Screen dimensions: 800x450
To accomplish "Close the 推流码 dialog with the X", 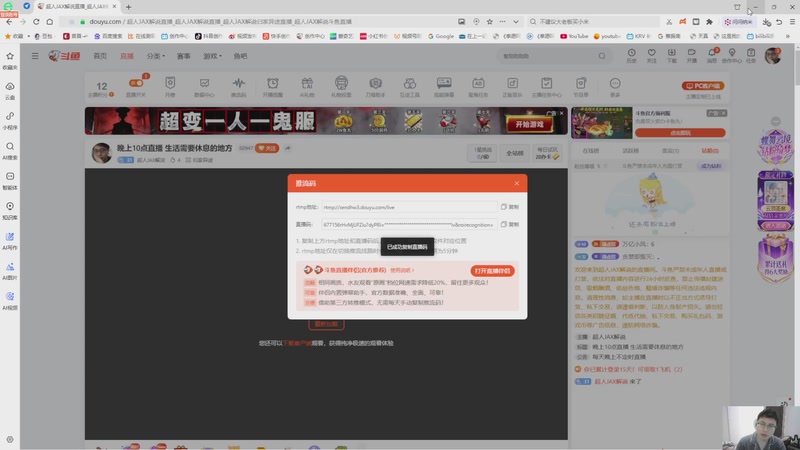I will tap(516, 183).
